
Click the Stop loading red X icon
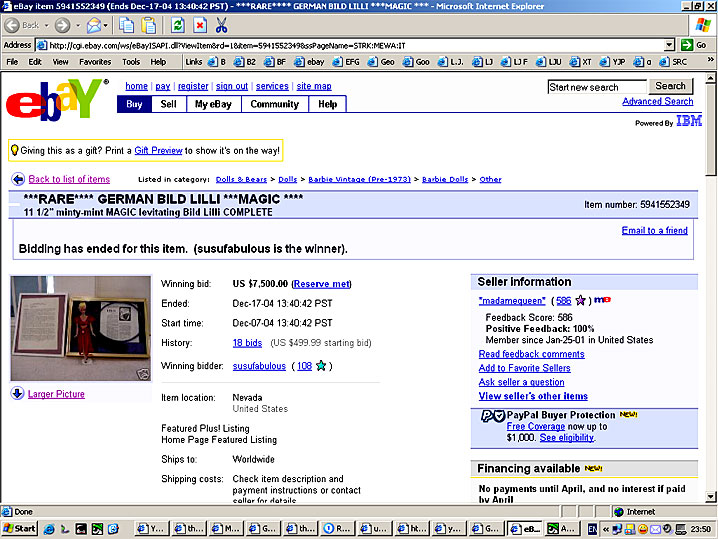(200, 25)
